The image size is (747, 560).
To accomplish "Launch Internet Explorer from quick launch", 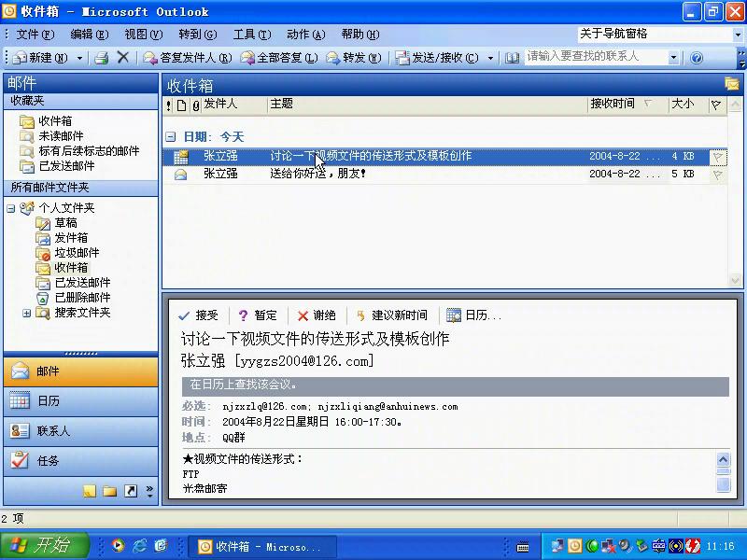I will (x=139, y=545).
